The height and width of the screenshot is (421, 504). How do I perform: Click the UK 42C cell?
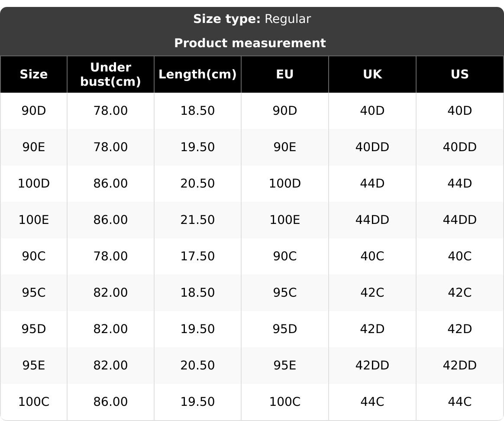(372, 293)
